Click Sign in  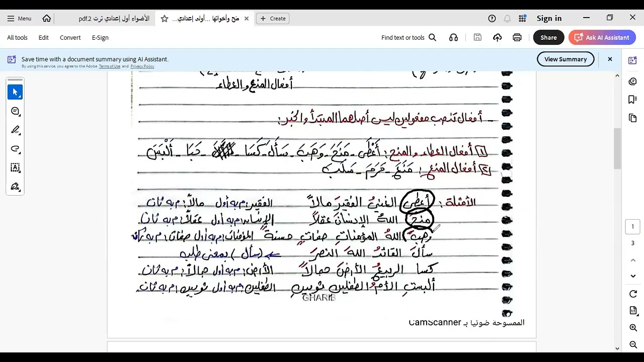[x=549, y=19]
